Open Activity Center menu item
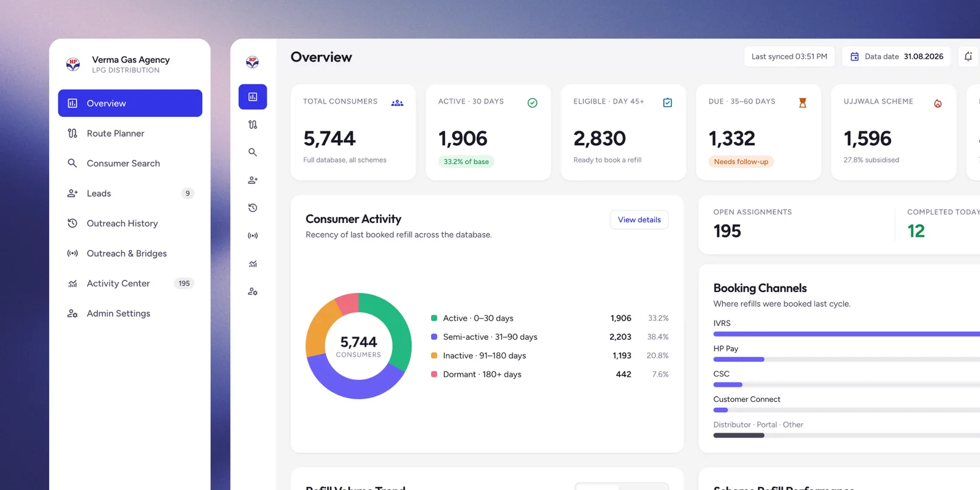980x490 pixels. tap(130, 283)
